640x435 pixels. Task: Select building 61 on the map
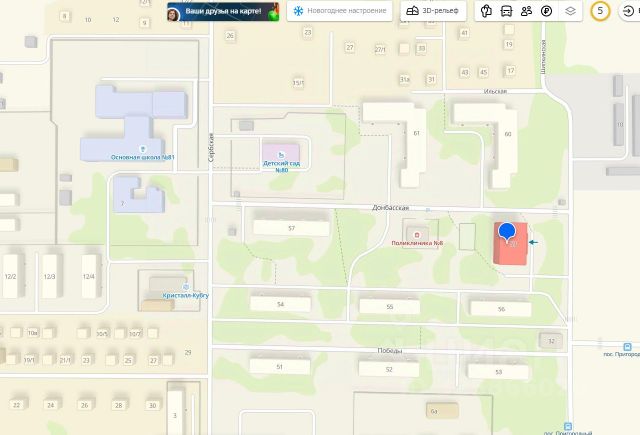416,133
